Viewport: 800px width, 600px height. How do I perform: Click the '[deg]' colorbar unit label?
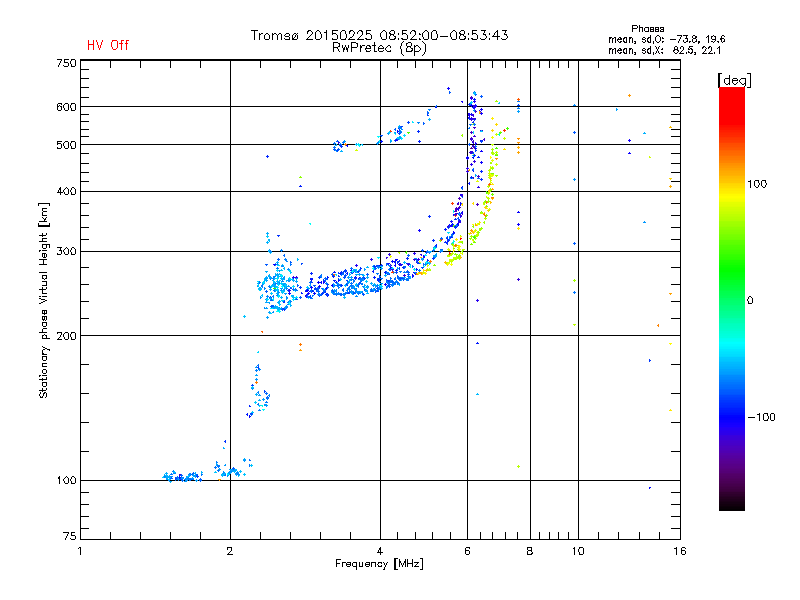734,80
